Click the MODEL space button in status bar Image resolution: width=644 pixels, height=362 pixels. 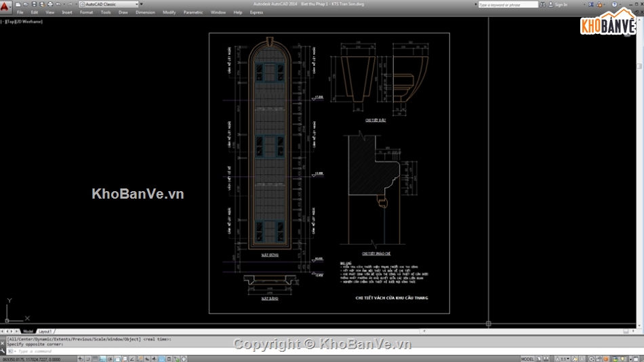coord(527,359)
